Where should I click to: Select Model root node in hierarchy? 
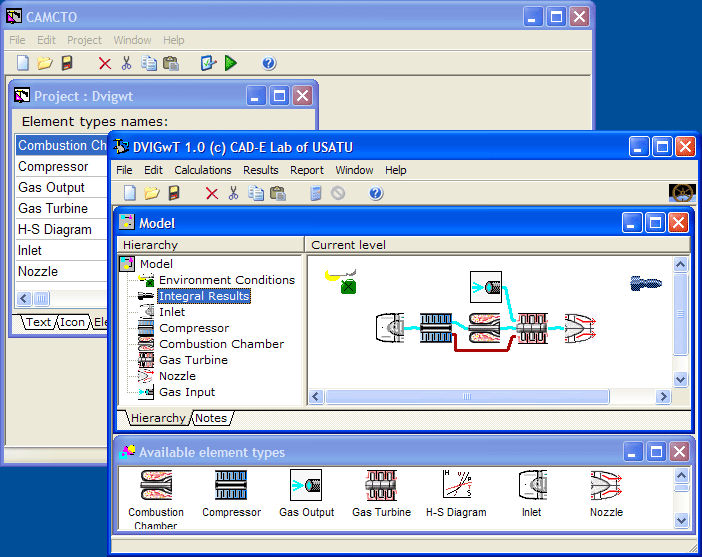point(156,264)
